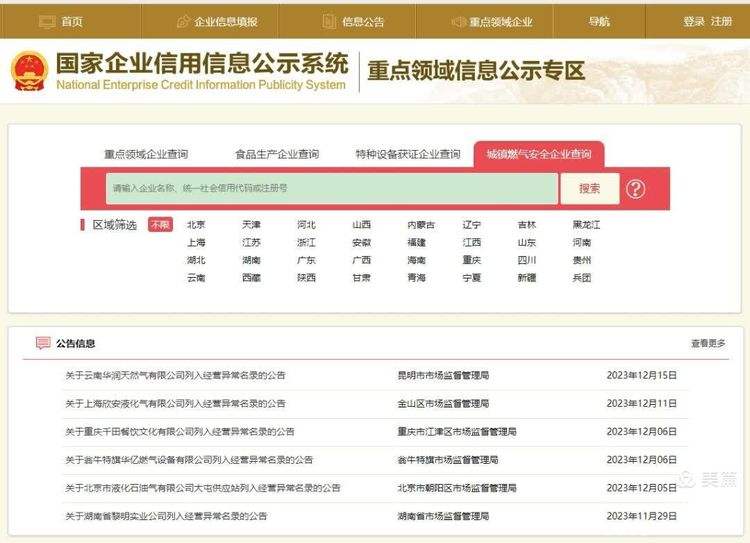Click the 公告信息 speech bubble icon
Screen dimensions: 750x543
click(43, 343)
